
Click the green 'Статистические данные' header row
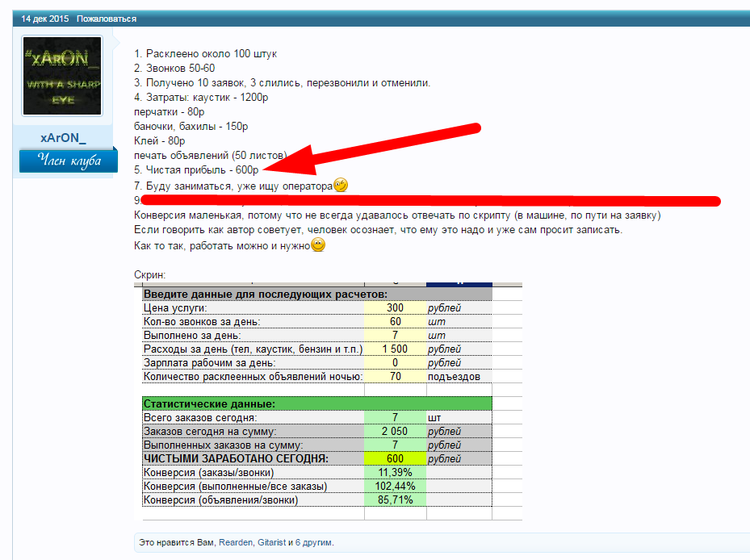[x=316, y=403]
